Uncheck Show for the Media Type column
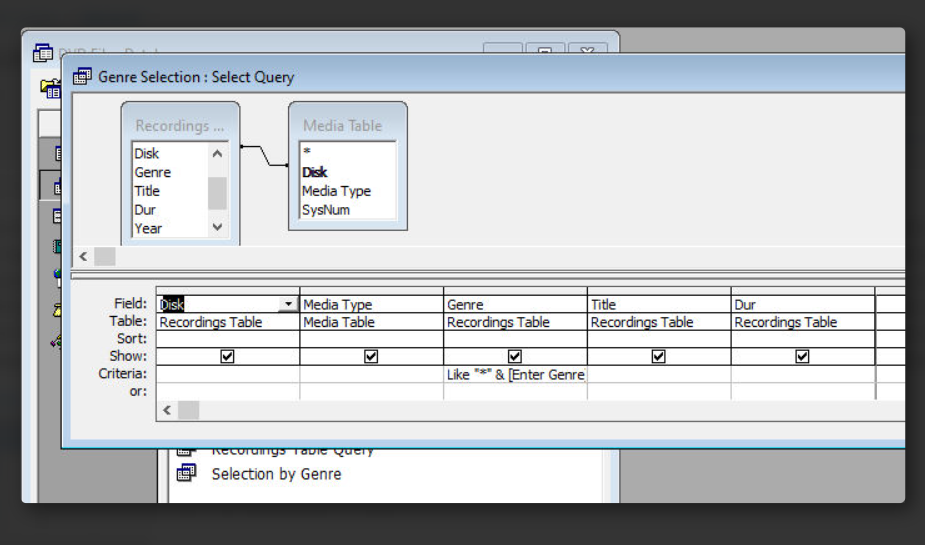The height and width of the screenshot is (545, 925). (371, 356)
